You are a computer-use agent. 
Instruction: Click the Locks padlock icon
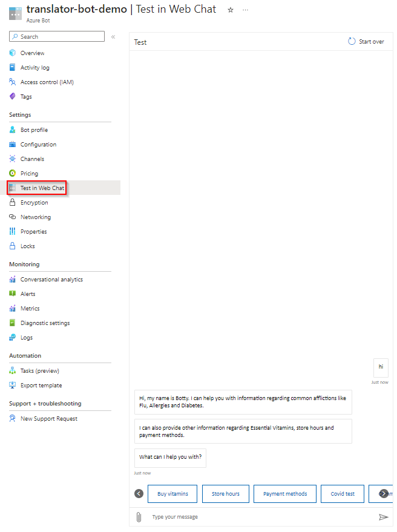[13, 246]
